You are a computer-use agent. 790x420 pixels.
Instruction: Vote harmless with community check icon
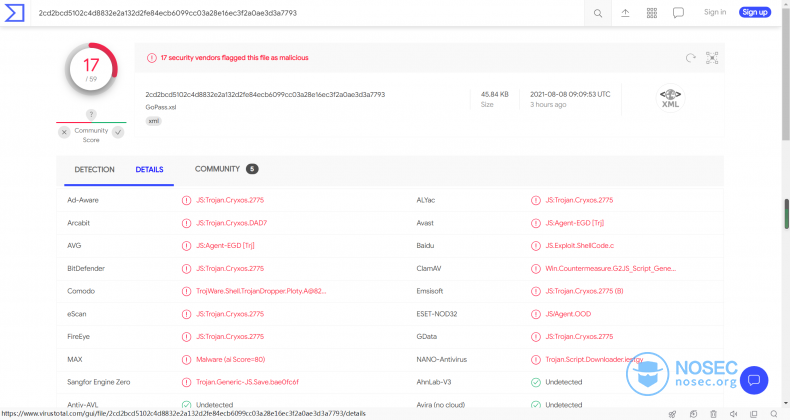(x=118, y=132)
